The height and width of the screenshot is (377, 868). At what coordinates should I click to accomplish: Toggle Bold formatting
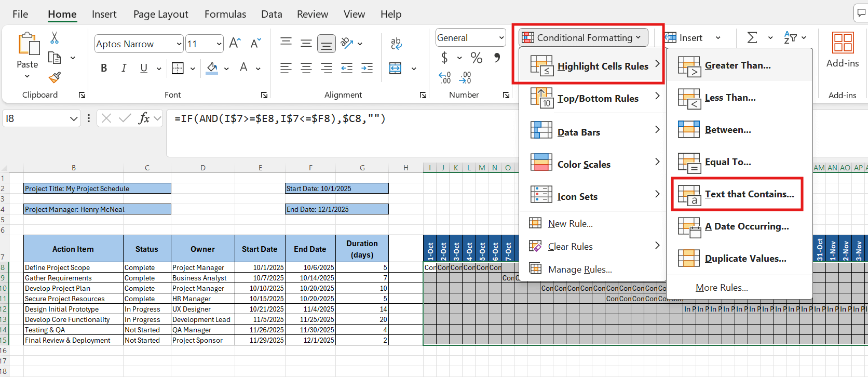click(x=104, y=68)
